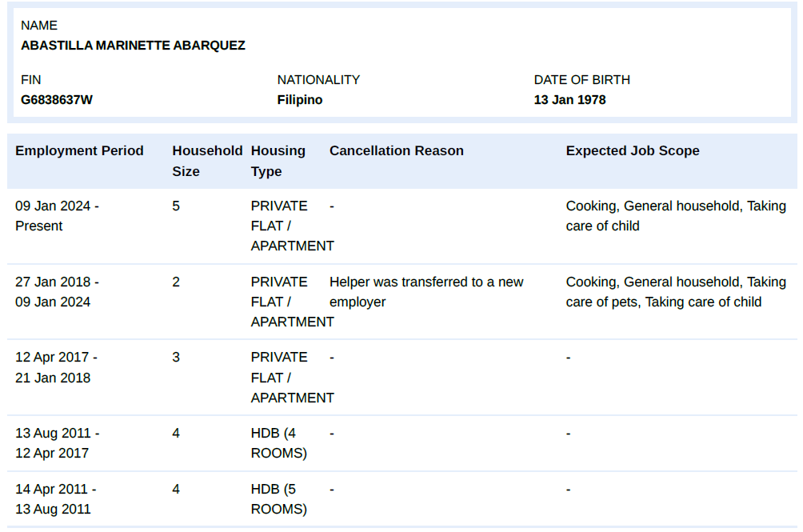Screen dimensions: 803x532
Task: Select the 09 Jan 2024 - Present employment period
Action: pos(57,216)
